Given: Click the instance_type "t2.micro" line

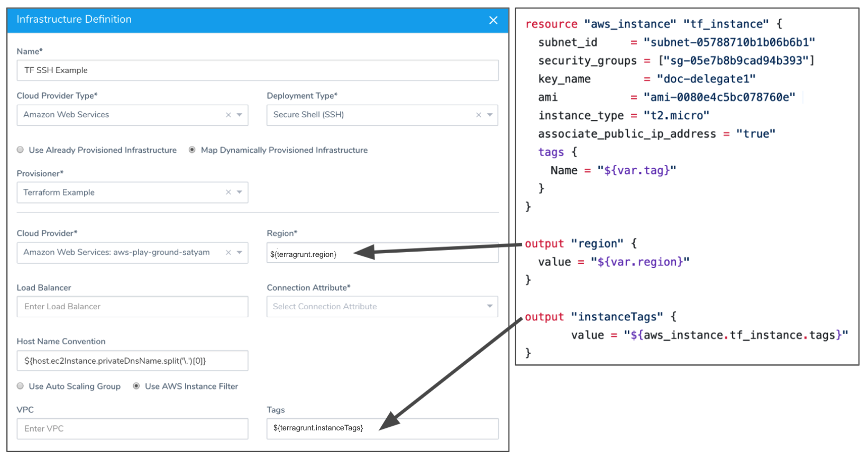Looking at the screenshot, I should 624,116.
